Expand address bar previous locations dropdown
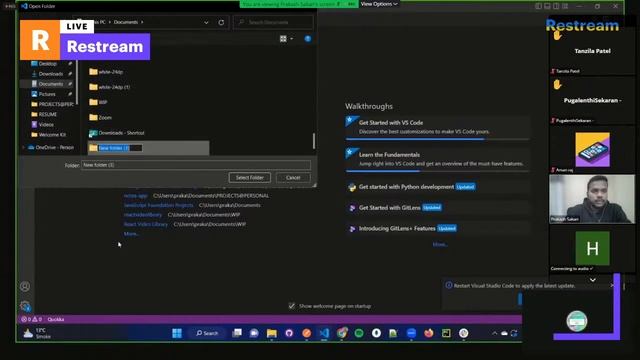 click(206, 22)
